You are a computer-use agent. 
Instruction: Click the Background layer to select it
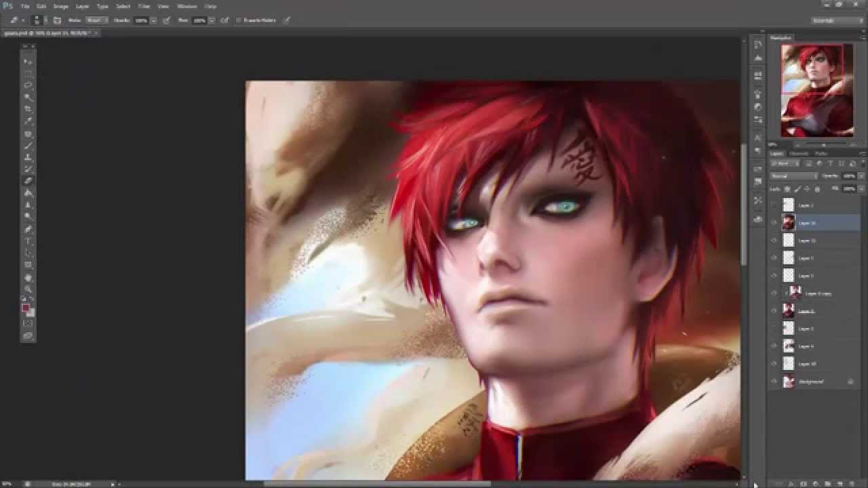[x=814, y=381]
